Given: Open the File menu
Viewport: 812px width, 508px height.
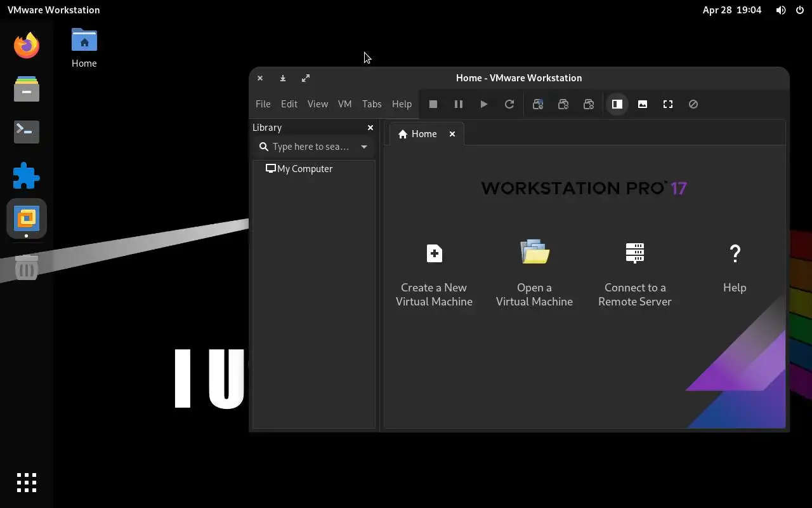Looking at the screenshot, I should coord(263,104).
